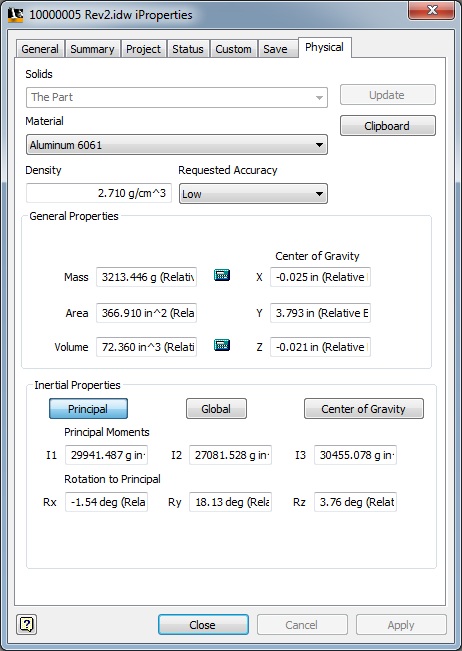Switch to the Save tab
Screen dimensions: 462x651
(x=275, y=49)
